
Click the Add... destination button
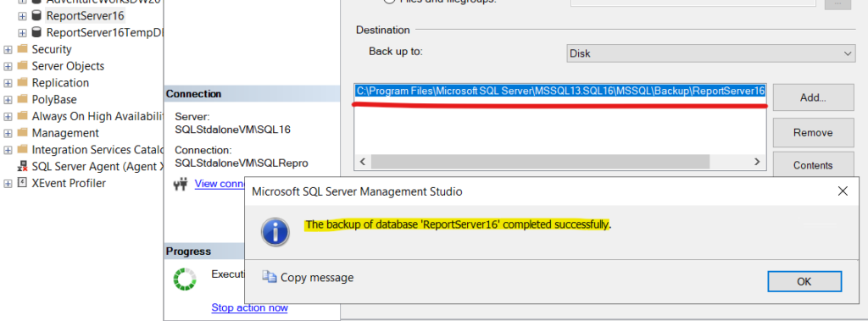(x=813, y=98)
